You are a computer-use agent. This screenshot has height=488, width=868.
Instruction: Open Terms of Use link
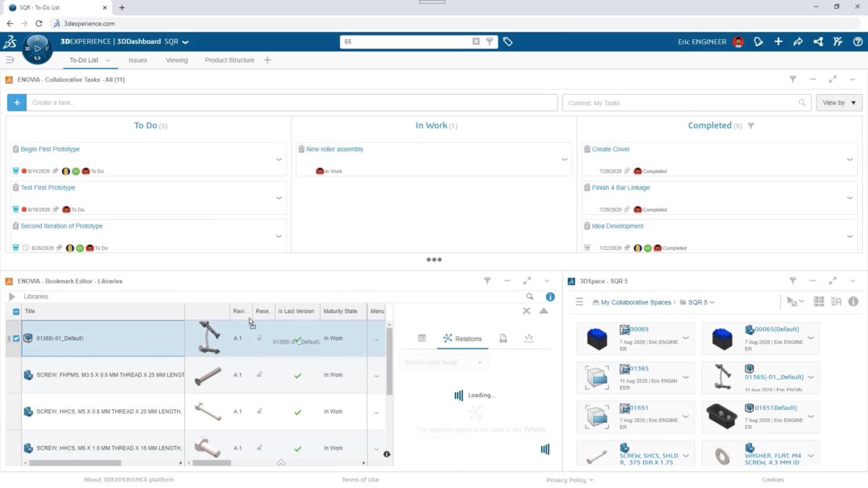[360, 479]
